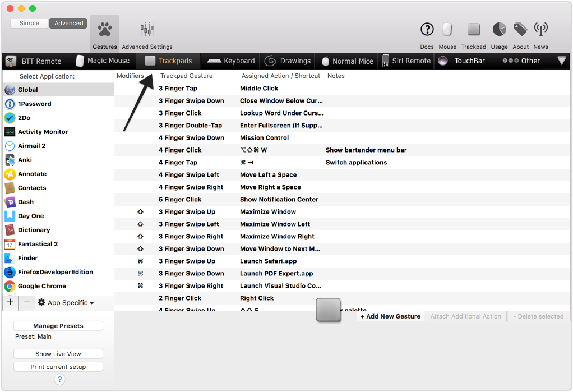Click the Google Chrome icon
This screenshot has width=573, height=392.
coord(10,287)
